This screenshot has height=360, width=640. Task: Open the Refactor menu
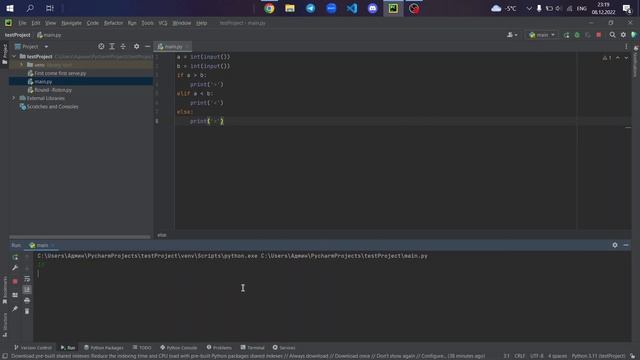pos(113,23)
